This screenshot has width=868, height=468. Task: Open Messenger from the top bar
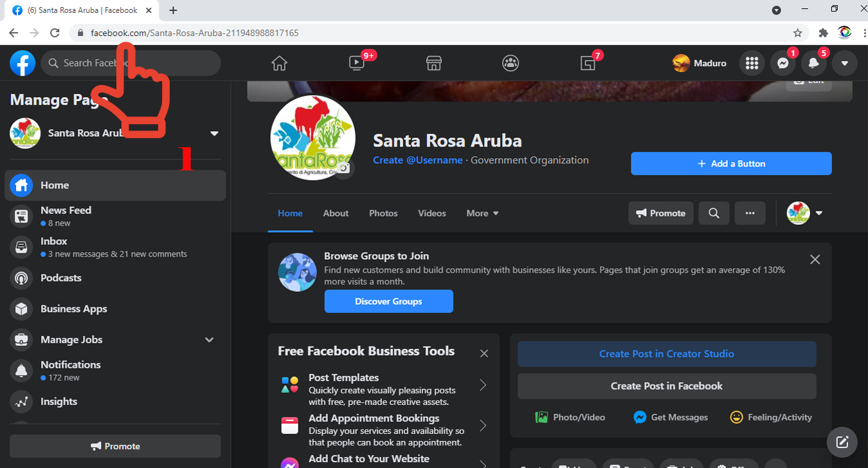click(782, 62)
